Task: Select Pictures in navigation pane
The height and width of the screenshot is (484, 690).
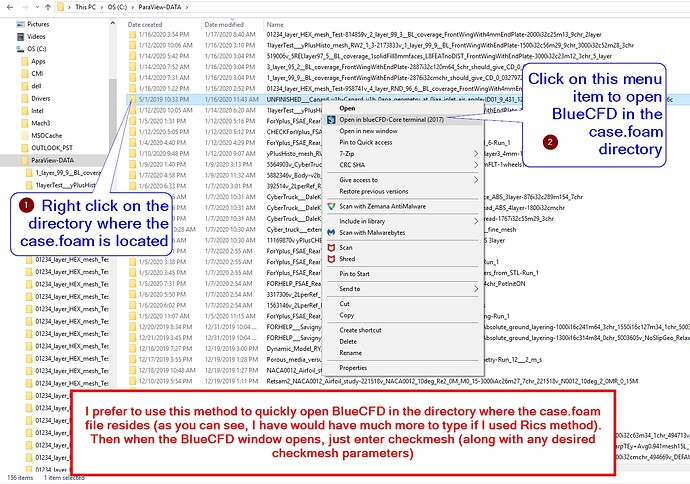Action: [38, 24]
